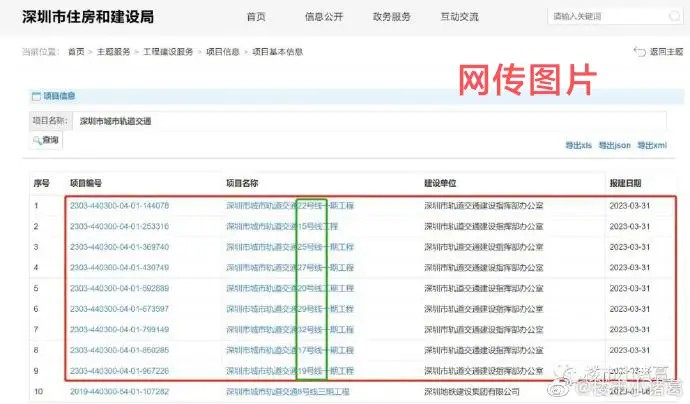Open project number 2303-440300-04-01-144078
This screenshot has height=404, width=690.
tap(119, 206)
